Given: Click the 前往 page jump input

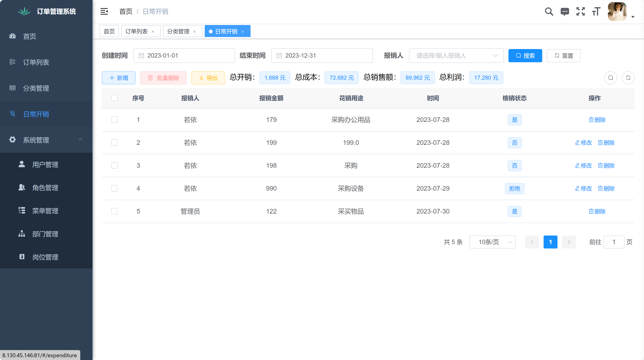Looking at the screenshot, I should [614, 242].
